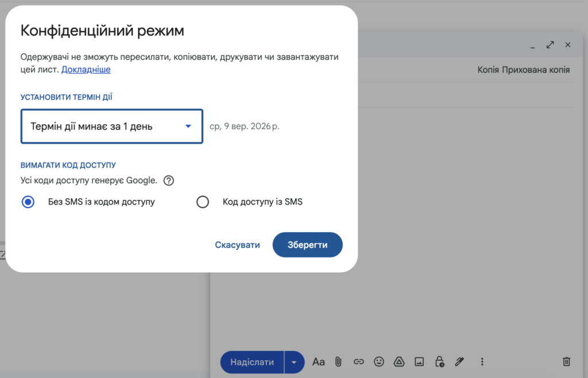The width and height of the screenshot is (588, 378).
Task: Click the Надіслати send button
Action: click(252, 362)
